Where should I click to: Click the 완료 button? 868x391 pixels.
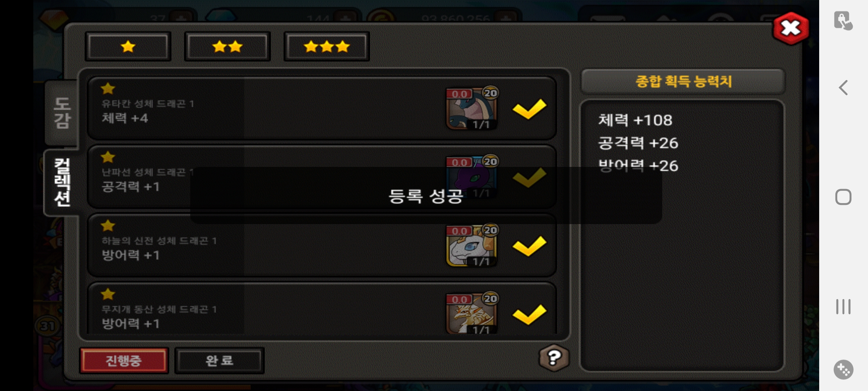click(x=220, y=360)
